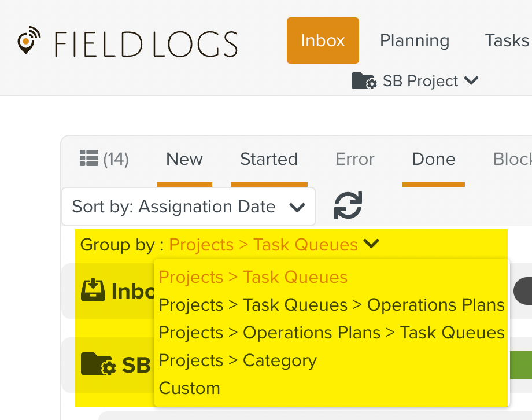Image resolution: width=532 pixels, height=420 pixels.
Task: Collapse the Group by dropdown chevron
Action: 371,244
